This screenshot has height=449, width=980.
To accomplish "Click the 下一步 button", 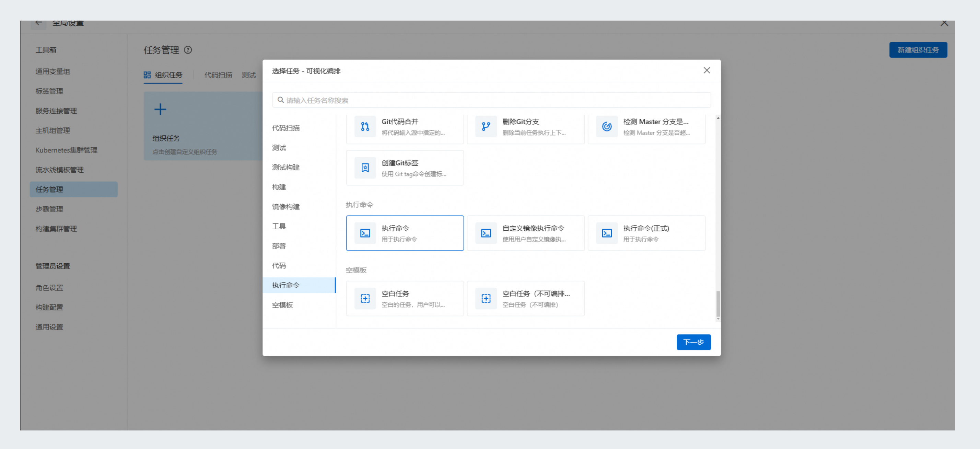I will [693, 342].
